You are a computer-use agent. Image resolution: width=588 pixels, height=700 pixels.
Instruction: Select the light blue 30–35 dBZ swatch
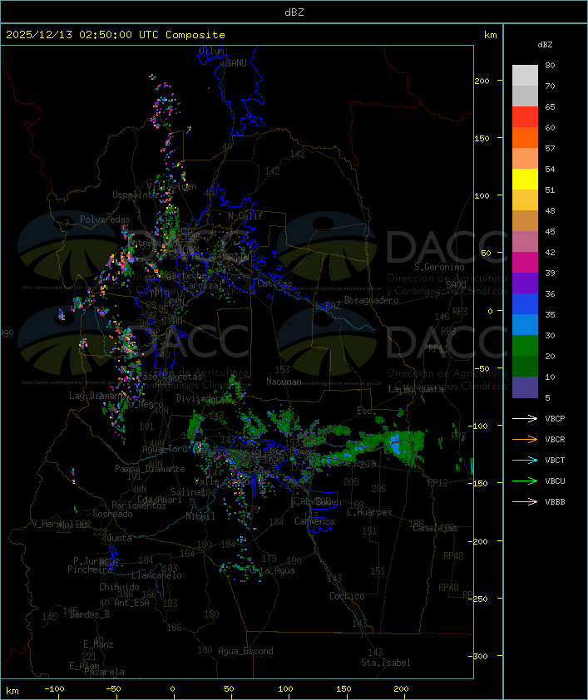pos(525,324)
